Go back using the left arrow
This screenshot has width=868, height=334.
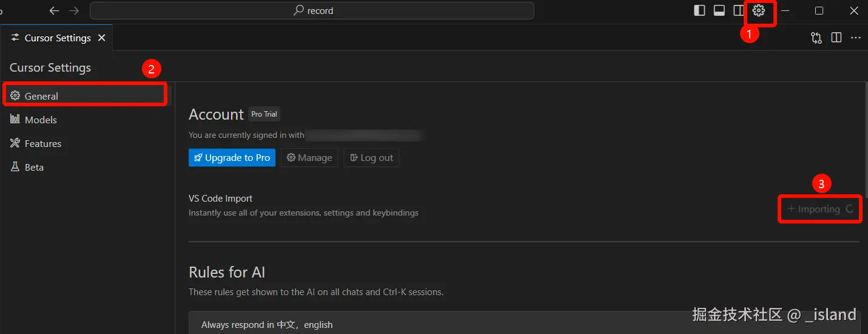[x=54, y=10]
